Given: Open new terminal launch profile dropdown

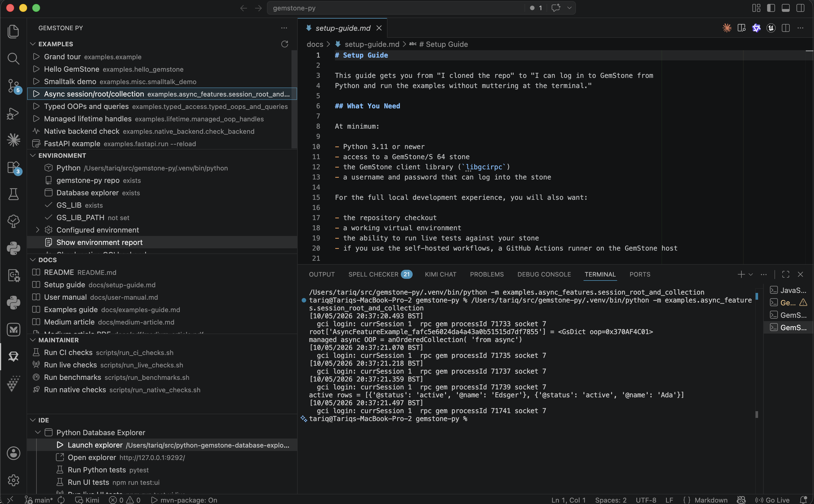Looking at the screenshot, I should (x=751, y=274).
